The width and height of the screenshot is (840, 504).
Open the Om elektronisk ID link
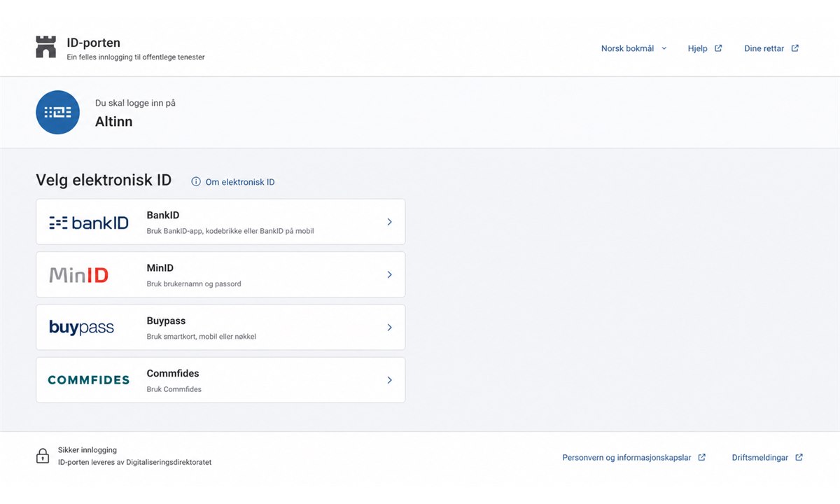(x=233, y=182)
